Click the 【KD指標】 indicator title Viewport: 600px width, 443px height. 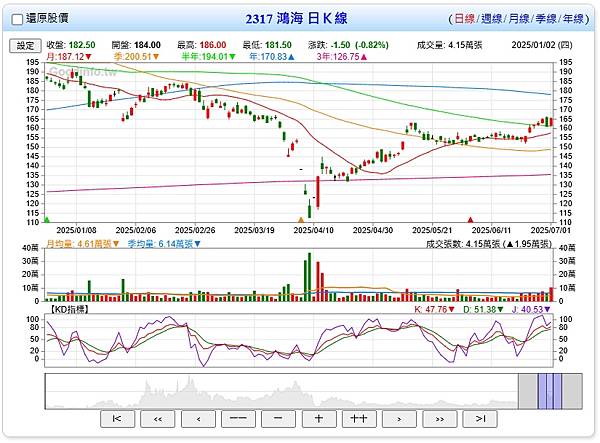point(69,309)
